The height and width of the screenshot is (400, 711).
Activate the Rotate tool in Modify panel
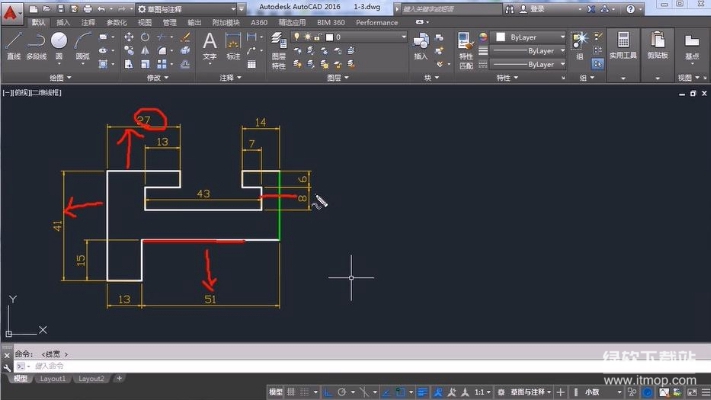[145, 37]
